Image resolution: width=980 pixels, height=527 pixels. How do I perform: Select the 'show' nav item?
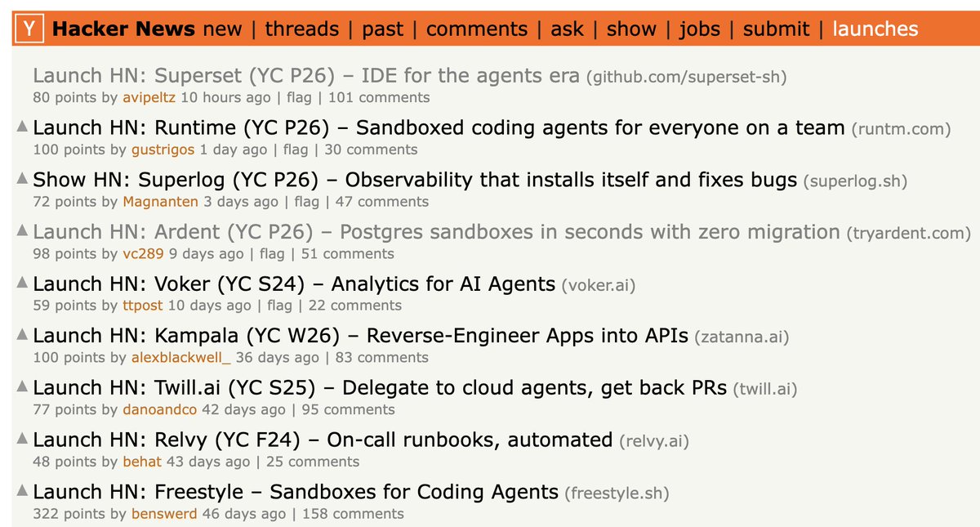[631, 29]
